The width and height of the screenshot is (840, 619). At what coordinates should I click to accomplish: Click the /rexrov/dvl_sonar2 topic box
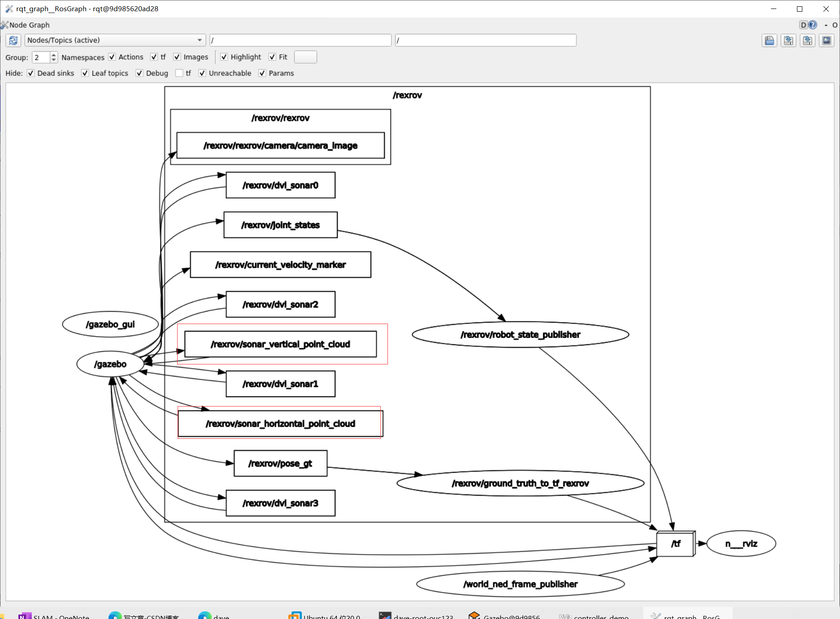pos(280,304)
